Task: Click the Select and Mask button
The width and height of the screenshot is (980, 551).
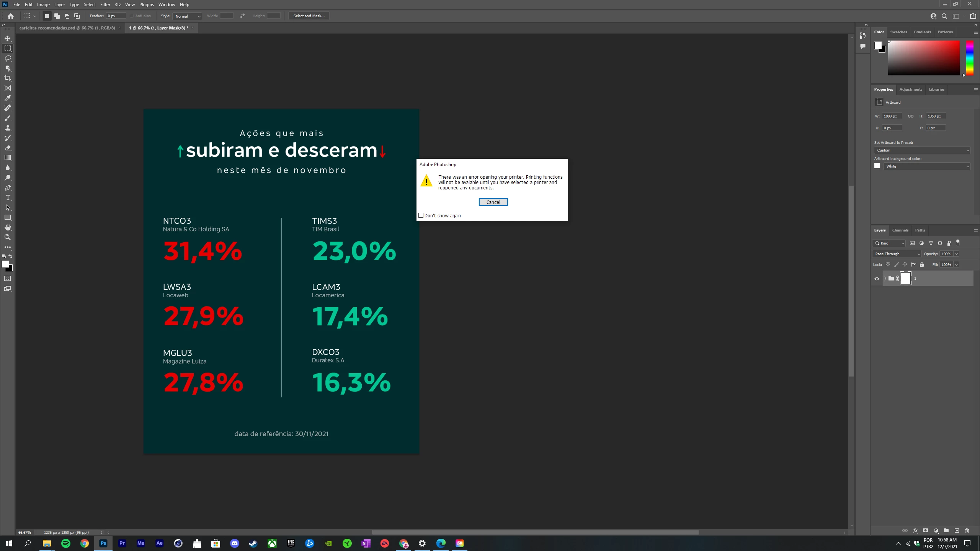Action: pyautogui.click(x=309, y=16)
